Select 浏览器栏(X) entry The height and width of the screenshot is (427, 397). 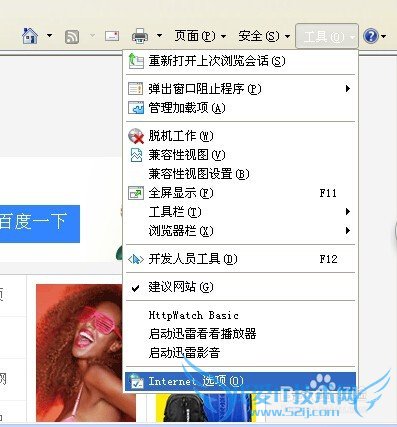[x=240, y=231]
